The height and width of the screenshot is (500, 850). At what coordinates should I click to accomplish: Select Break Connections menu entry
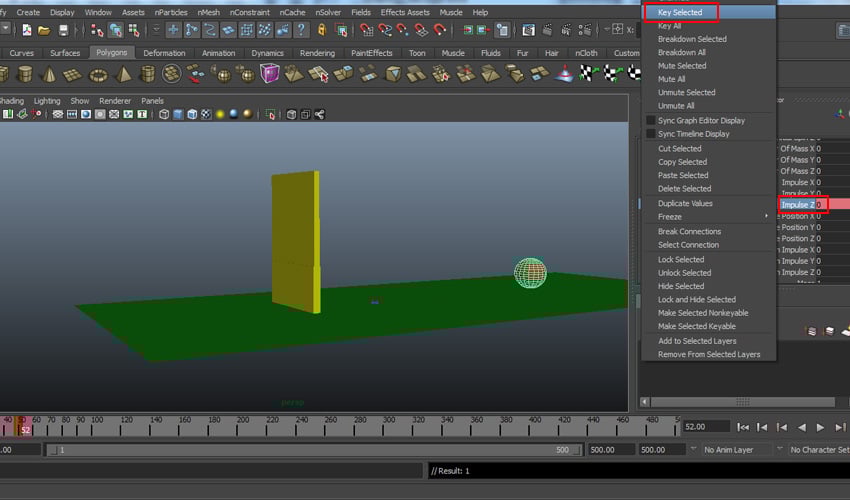point(689,231)
